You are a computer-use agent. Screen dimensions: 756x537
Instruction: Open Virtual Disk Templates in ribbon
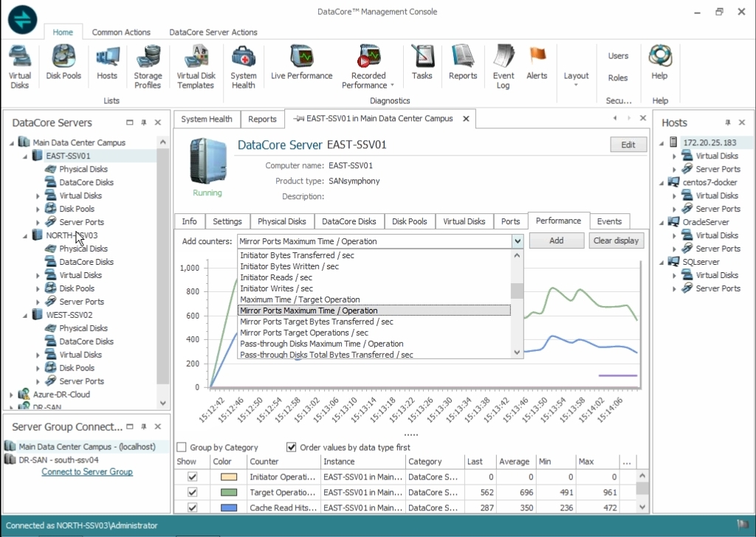click(x=196, y=67)
